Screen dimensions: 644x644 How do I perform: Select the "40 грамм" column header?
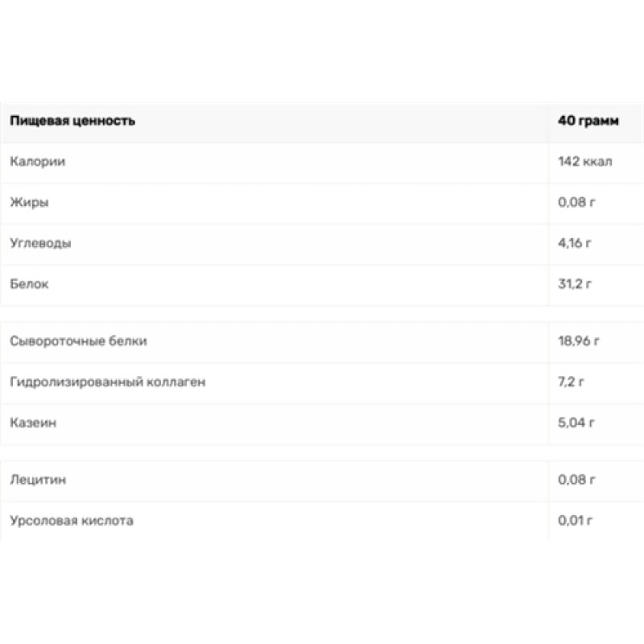(x=588, y=122)
